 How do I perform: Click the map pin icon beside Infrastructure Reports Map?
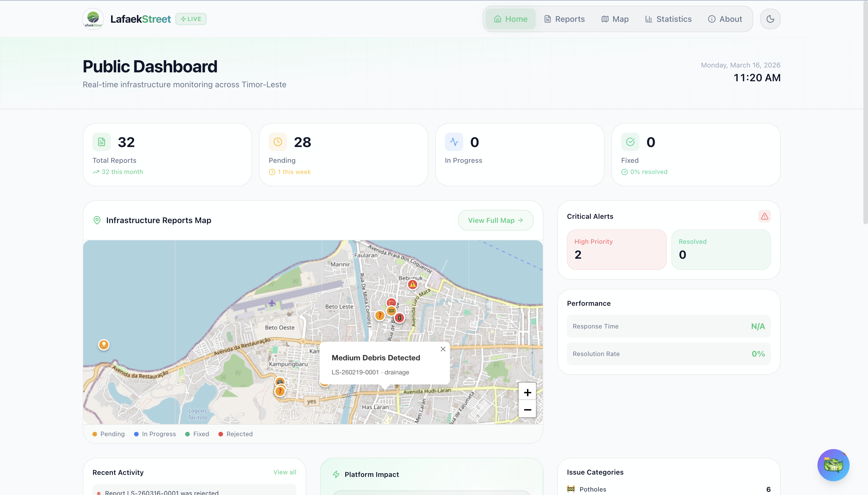click(97, 220)
